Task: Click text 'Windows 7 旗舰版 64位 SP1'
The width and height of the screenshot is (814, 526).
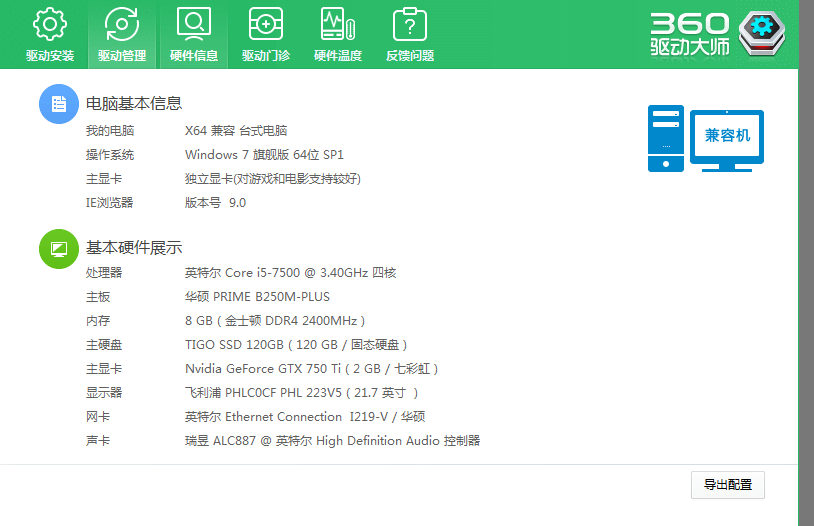Action: coord(264,154)
